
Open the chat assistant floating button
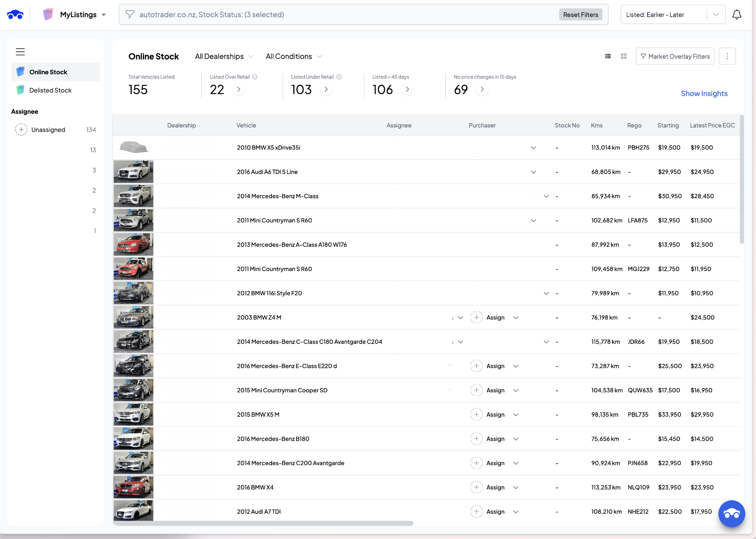pyautogui.click(x=732, y=514)
